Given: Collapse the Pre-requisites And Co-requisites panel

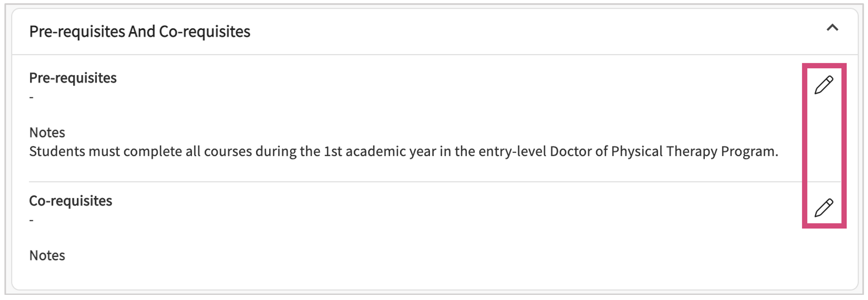Looking at the screenshot, I should point(832,28).
